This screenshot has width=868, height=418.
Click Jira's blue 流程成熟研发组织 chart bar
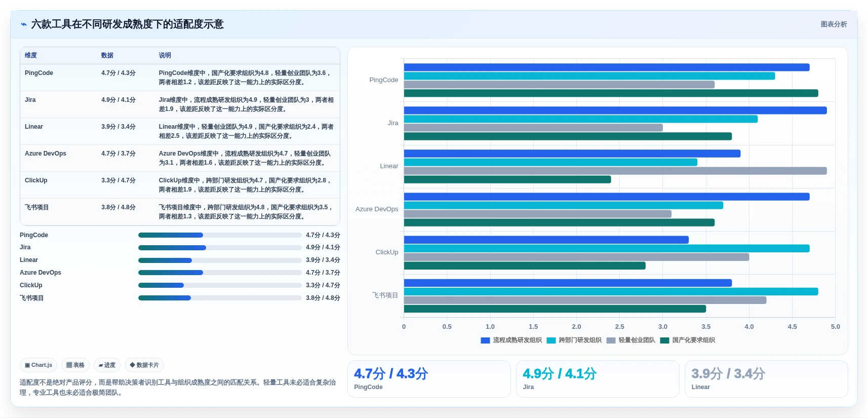pos(615,110)
